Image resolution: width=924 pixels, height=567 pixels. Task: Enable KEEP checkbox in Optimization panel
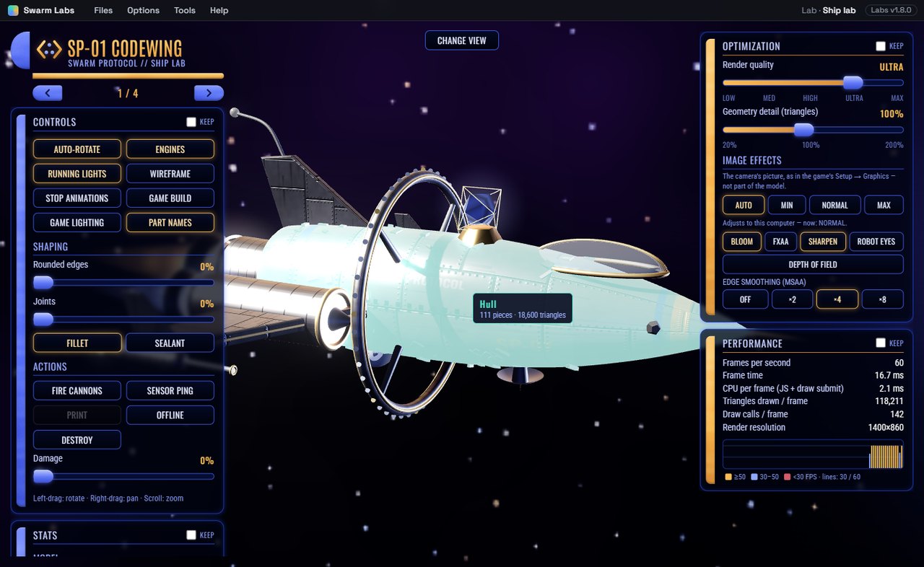coord(881,46)
